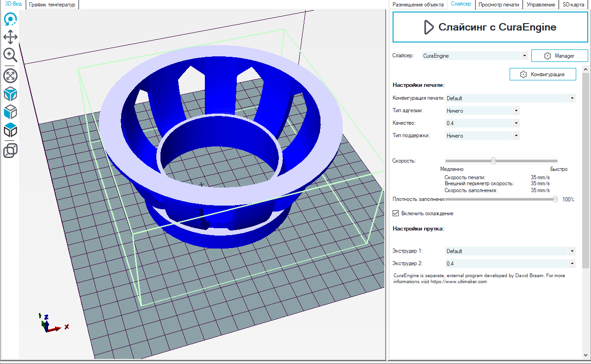The height and width of the screenshot is (364, 591).
Task: Select the move viewpoint arrows tool
Action: [10, 37]
